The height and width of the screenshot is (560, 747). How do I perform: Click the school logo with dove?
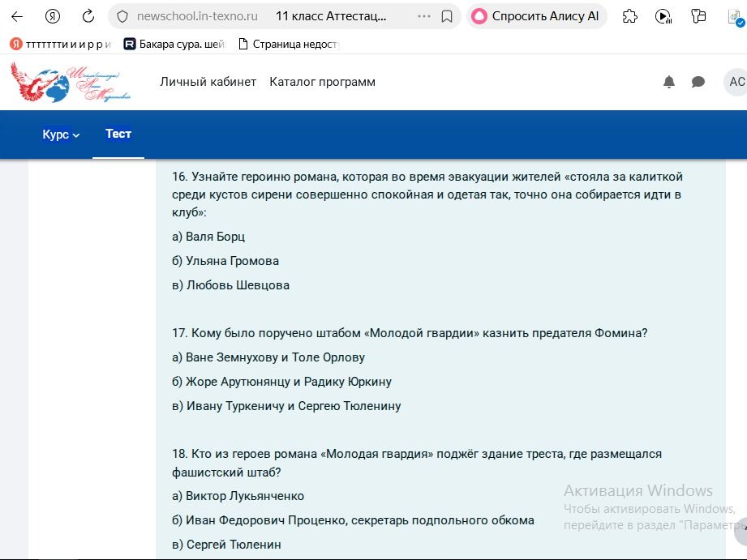[x=71, y=83]
